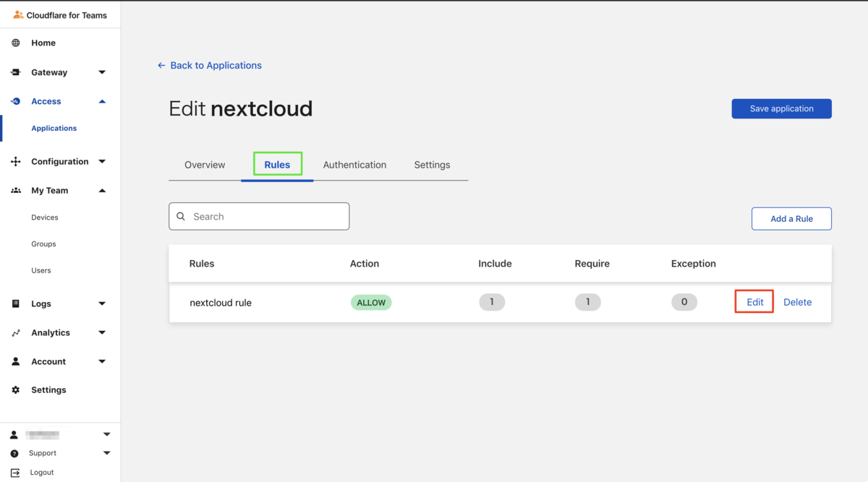Open the user account dropdown arrow
Viewport: 868px width, 482px height.
[107, 434]
